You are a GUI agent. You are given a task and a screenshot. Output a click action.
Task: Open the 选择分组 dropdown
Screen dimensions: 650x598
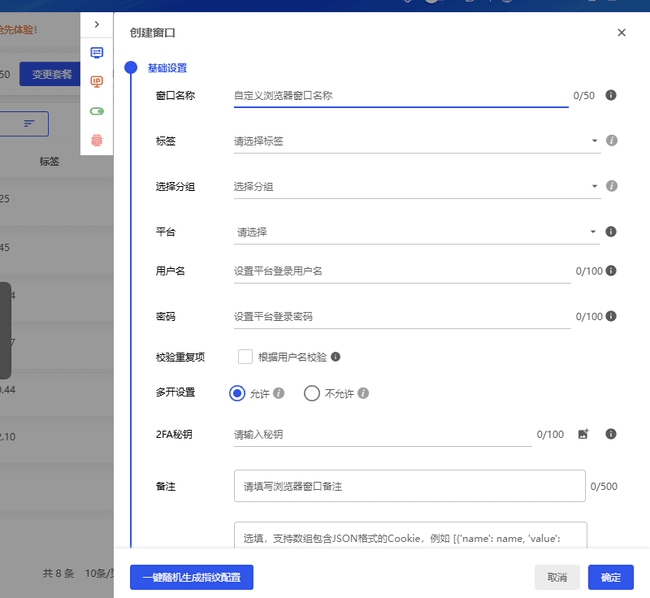(x=417, y=187)
